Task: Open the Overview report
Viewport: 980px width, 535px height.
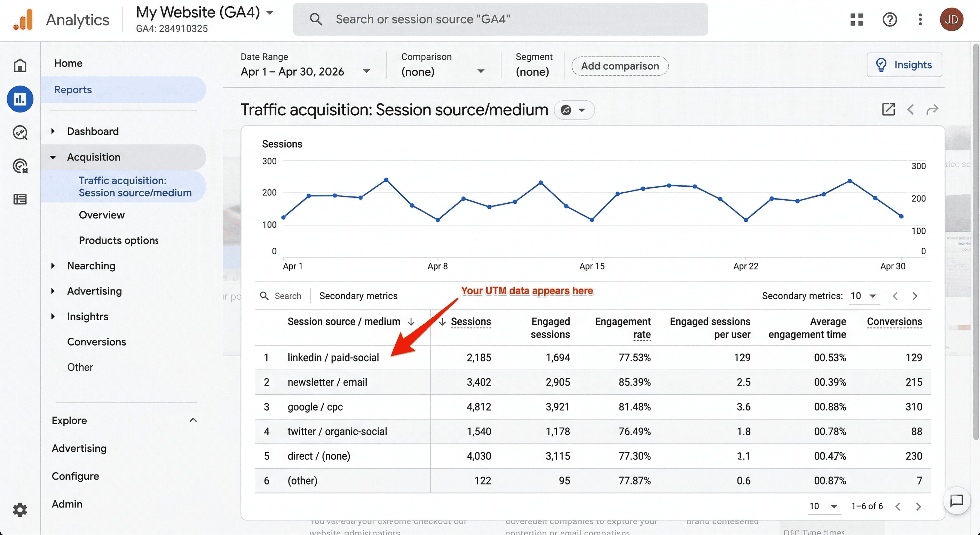Action: point(102,215)
